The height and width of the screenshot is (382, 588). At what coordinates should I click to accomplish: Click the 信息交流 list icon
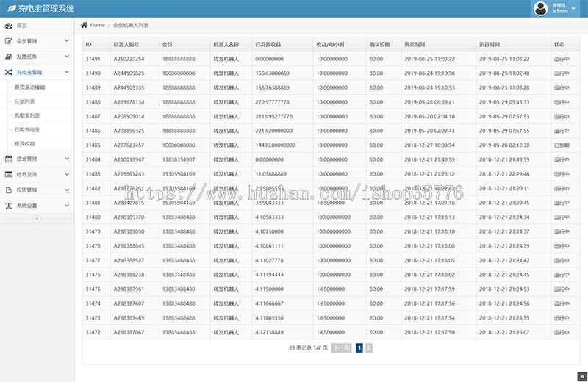[x=8, y=175]
